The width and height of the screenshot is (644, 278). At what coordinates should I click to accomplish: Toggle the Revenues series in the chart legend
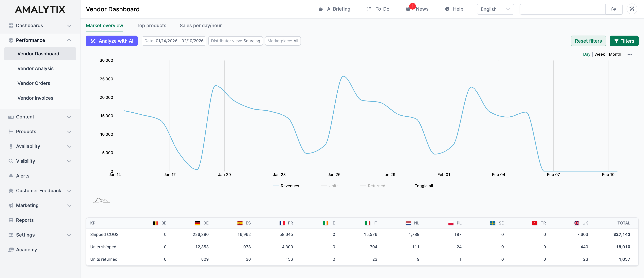pos(286,186)
